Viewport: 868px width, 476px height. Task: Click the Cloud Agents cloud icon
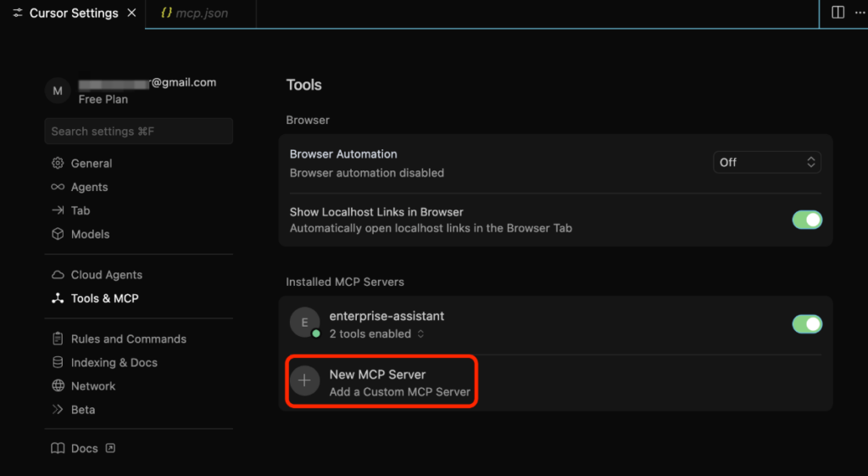pos(58,275)
